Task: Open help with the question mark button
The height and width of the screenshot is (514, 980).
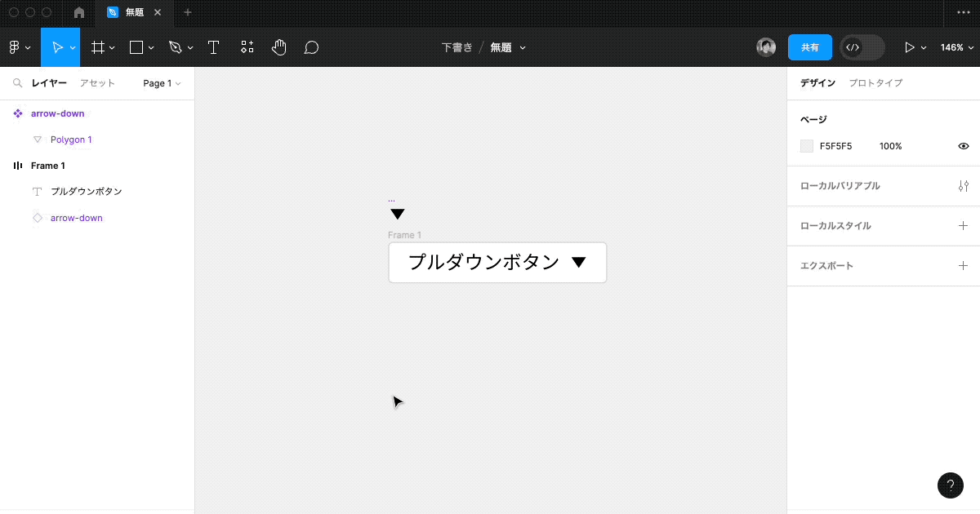Action: (x=950, y=485)
